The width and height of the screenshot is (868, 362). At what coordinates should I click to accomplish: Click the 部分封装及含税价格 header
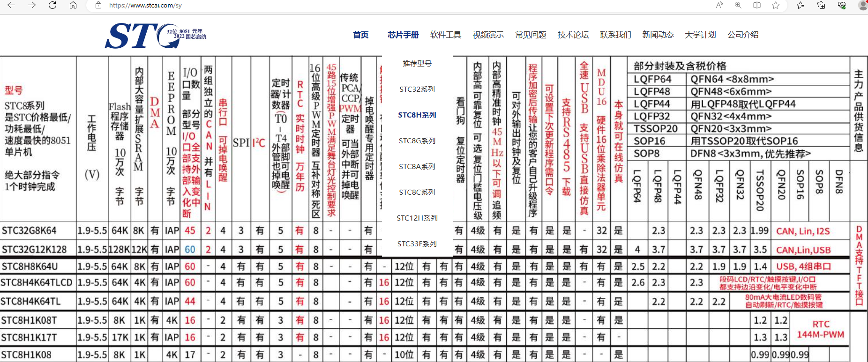click(680, 66)
